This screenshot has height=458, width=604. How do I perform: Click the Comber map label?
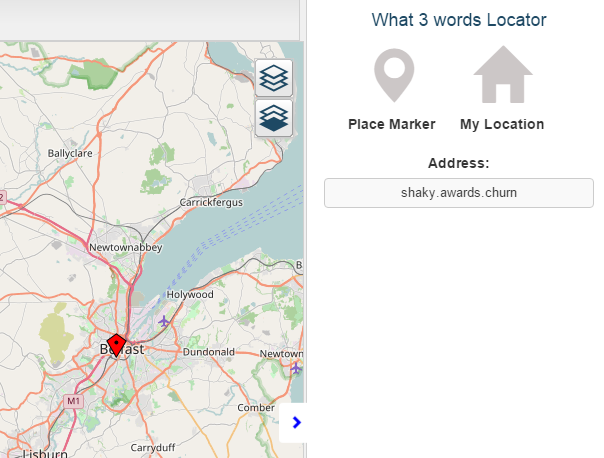click(x=256, y=408)
